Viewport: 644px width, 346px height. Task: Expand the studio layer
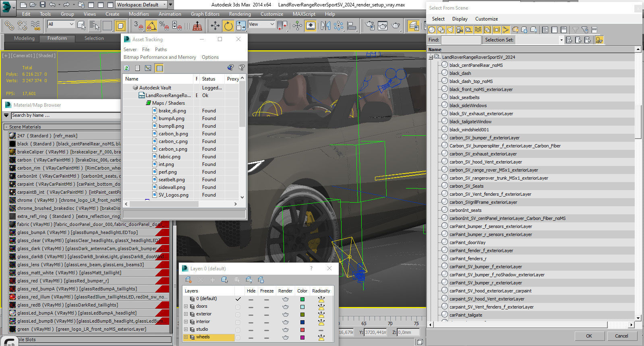pyautogui.click(x=186, y=329)
